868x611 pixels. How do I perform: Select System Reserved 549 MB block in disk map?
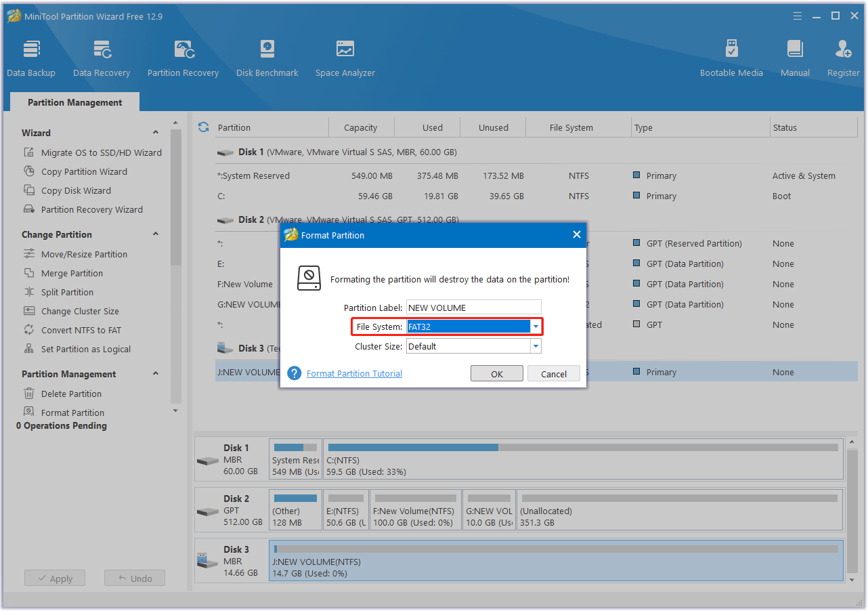pos(295,459)
